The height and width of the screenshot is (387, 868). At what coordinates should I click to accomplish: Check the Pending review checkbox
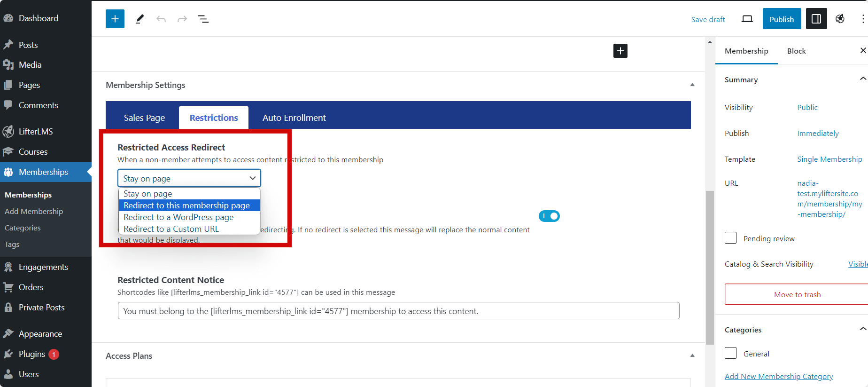point(730,238)
